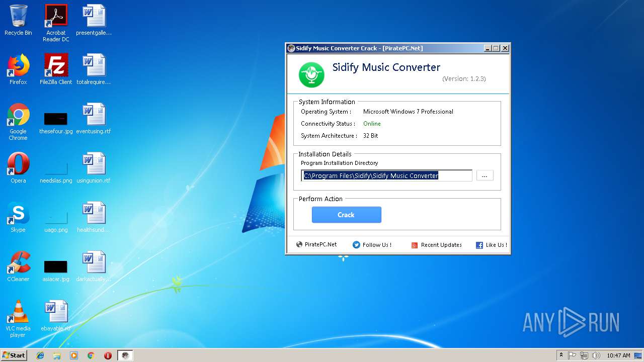This screenshot has width=644, height=362.
Task: Show hidden system tray icons
Action: (x=561, y=355)
